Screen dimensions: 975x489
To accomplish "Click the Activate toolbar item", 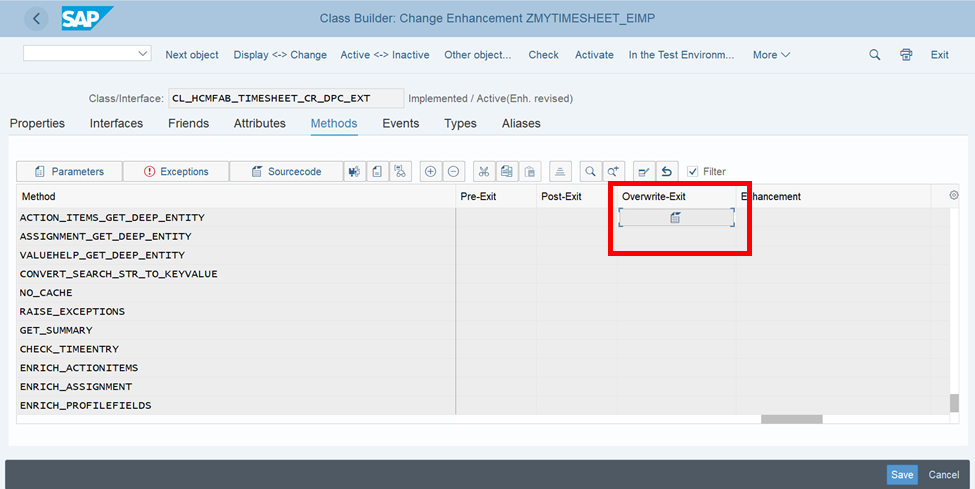I will tap(594, 55).
